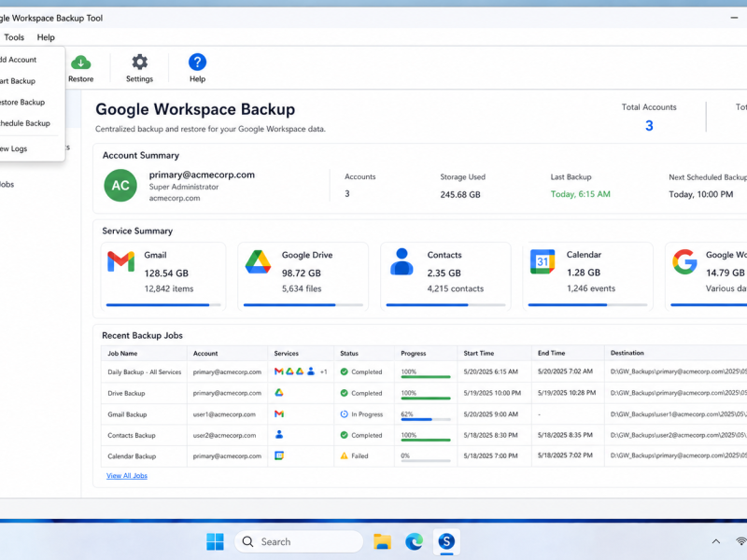Click '245.68 GB' storage used value

tap(460, 194)
